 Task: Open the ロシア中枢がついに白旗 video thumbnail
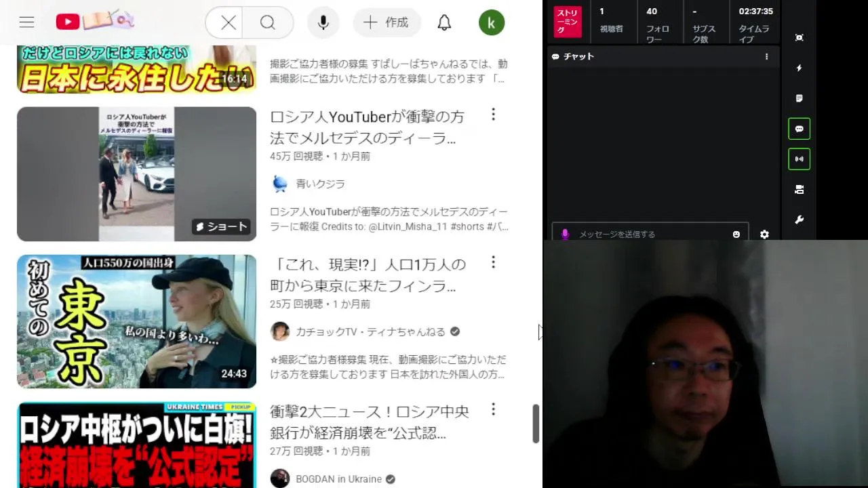click(x=136, y=445)
